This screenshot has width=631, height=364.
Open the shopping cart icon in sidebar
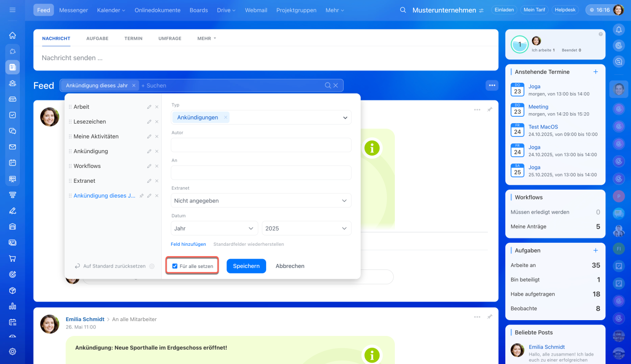click(12, 259)
